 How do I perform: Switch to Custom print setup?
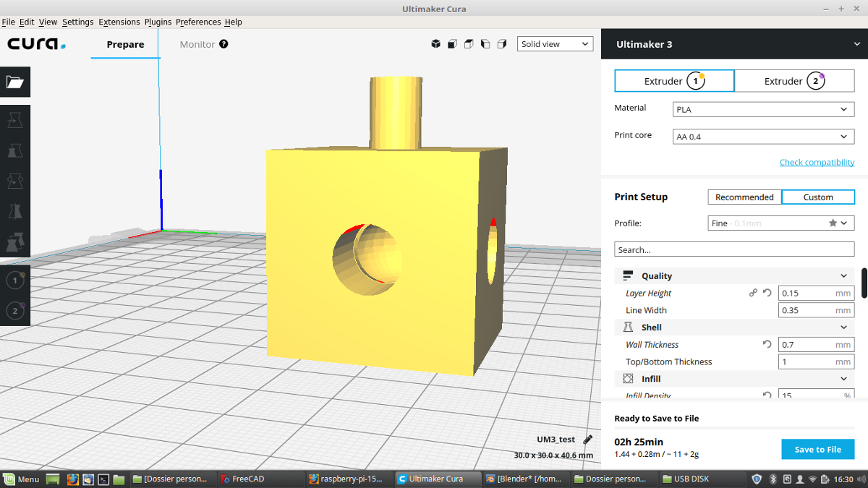point(818,197)
